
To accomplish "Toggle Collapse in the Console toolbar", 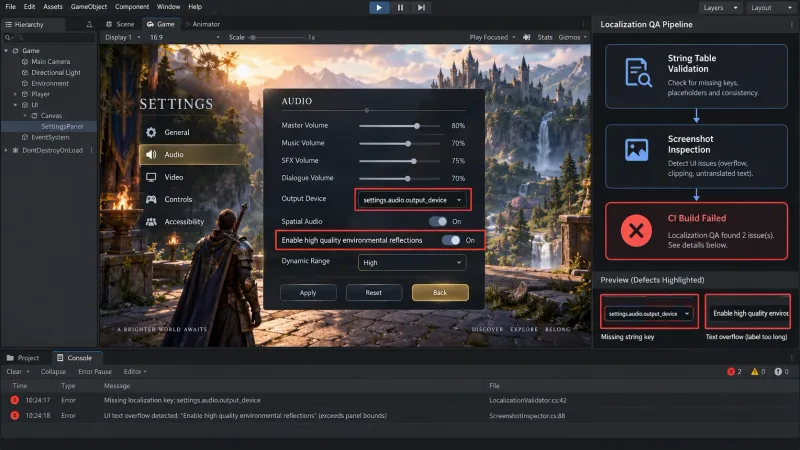I will point(53,371).
